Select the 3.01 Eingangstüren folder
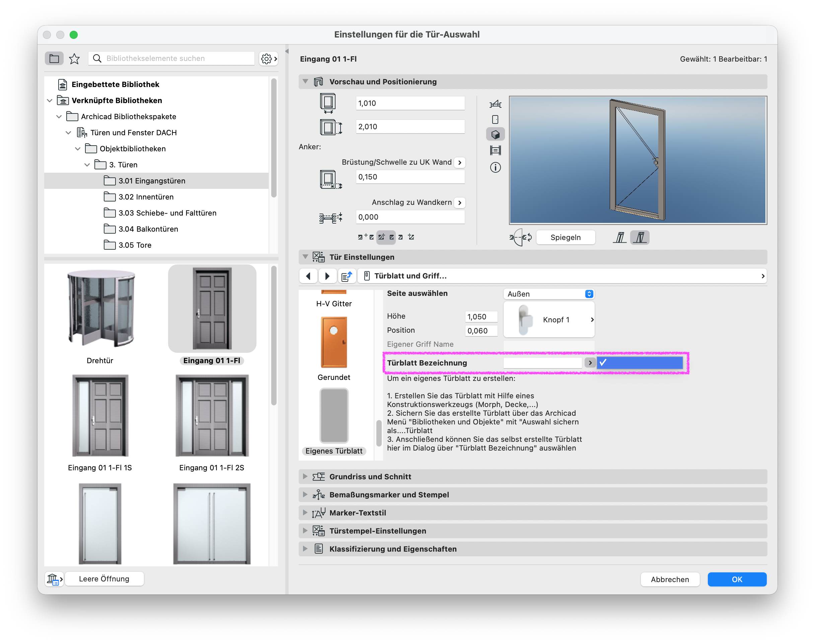This screenshot has height=644, width=815. click(156, 181)
